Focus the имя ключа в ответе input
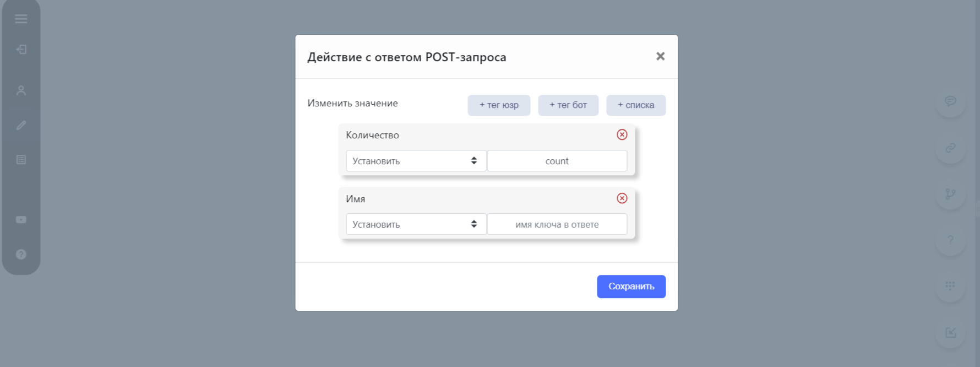The width and height of the screenshot is (980, 367). pos(557,224)
